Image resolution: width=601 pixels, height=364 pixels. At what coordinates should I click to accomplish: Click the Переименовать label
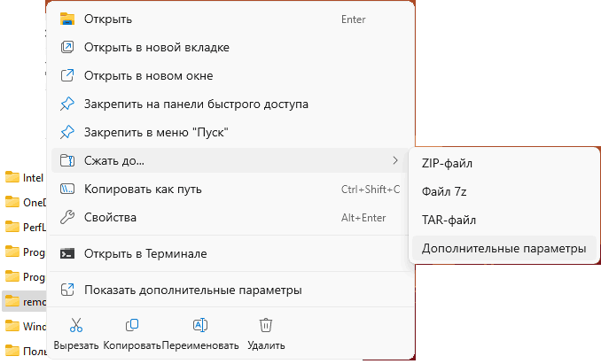pos(200,345)
